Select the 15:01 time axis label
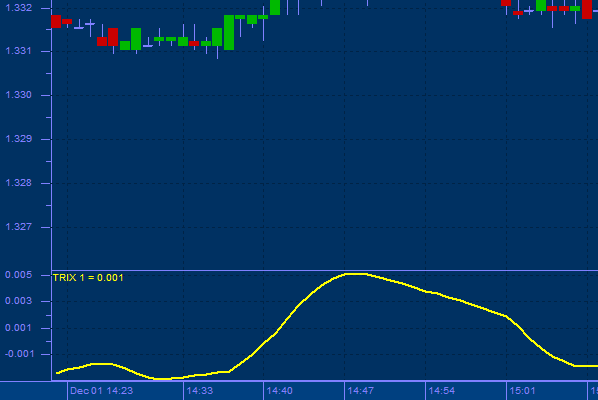The height and width of the screenshot is (400, 598). click(x=522, y=391)
